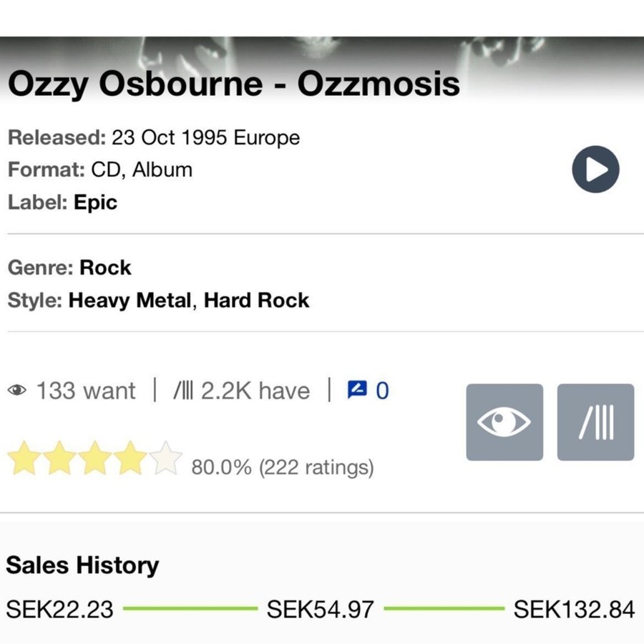
Task: Rate the album four stars
Action: click(131, 459)
